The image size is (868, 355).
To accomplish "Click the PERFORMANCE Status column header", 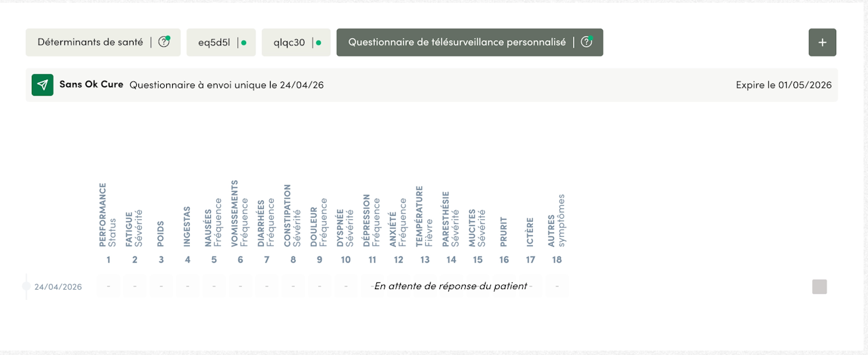I will [x=108, y=215].
